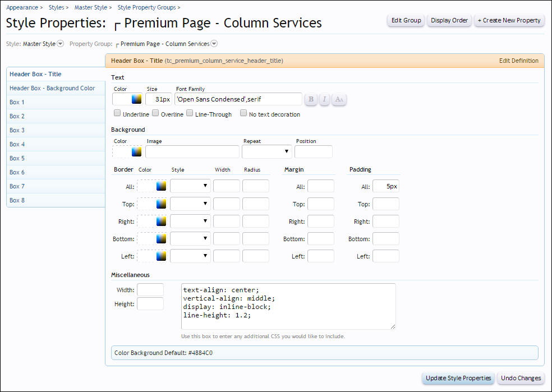This screenshot has height=392, width=552.
Task: Open the Background color picker icon
Action: pos(136,151)
